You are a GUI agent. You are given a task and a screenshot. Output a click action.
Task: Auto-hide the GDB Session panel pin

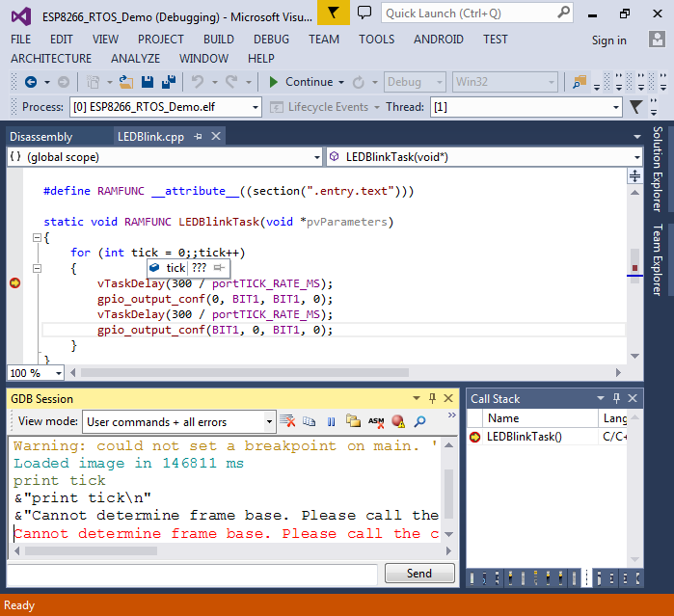[x=432, y=398]
